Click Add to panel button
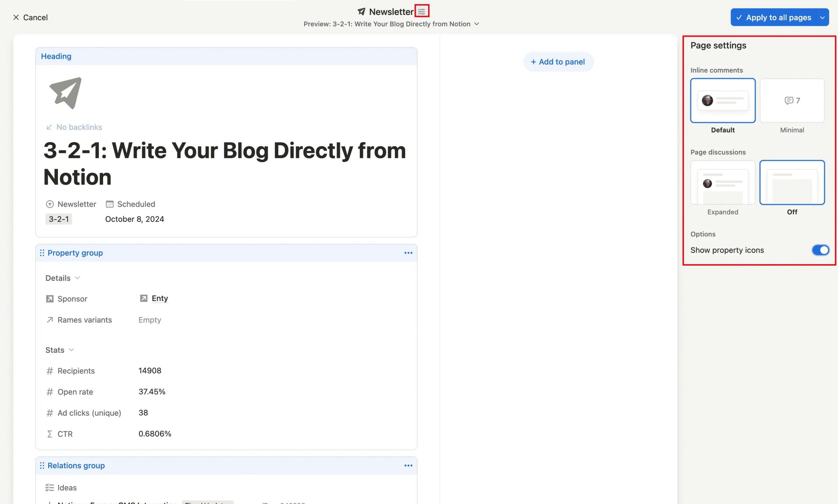Viewport: 838px width, 504px height. click(558, 62)
